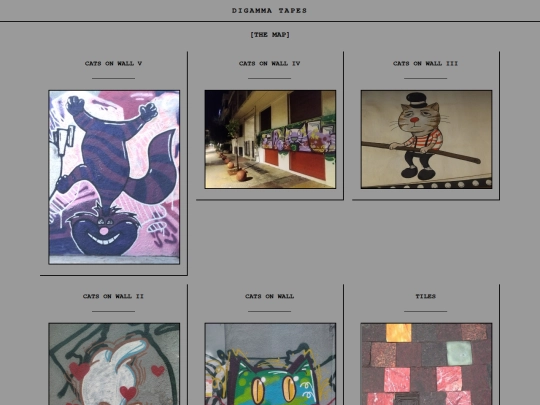Open the TILES post title

pos(426,296)
